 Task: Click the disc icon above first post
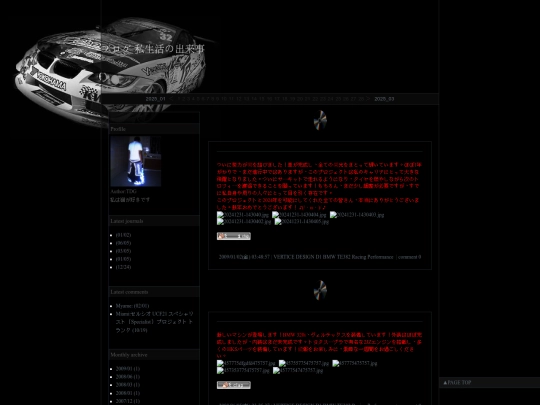320,120
